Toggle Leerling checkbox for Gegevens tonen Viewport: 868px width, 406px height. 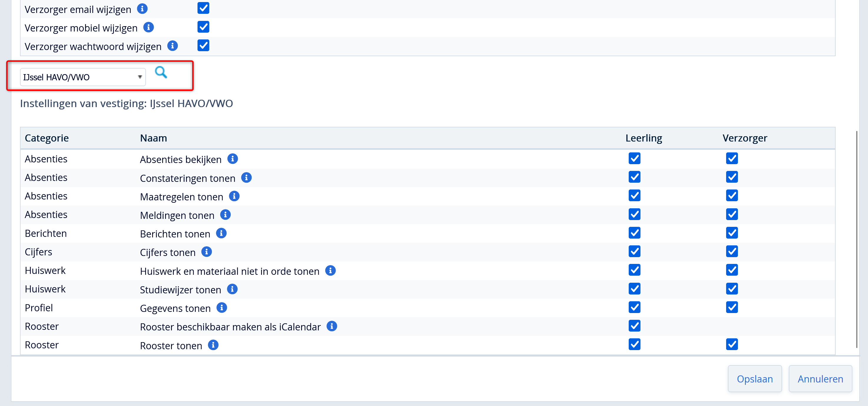click(x=635, y=307)
